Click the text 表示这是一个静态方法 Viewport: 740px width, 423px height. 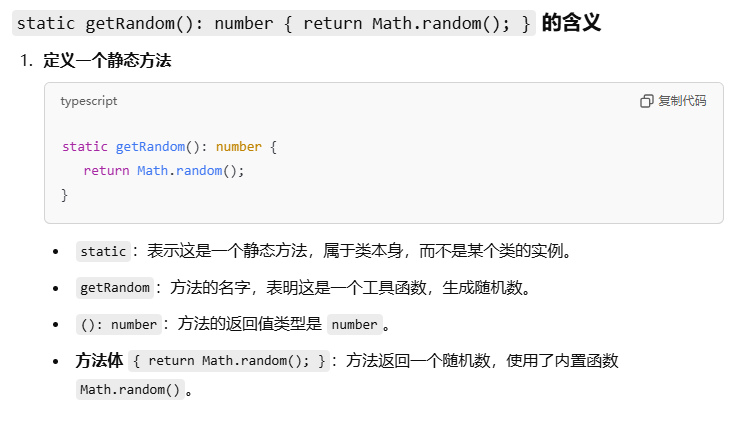tap(227, 251)
